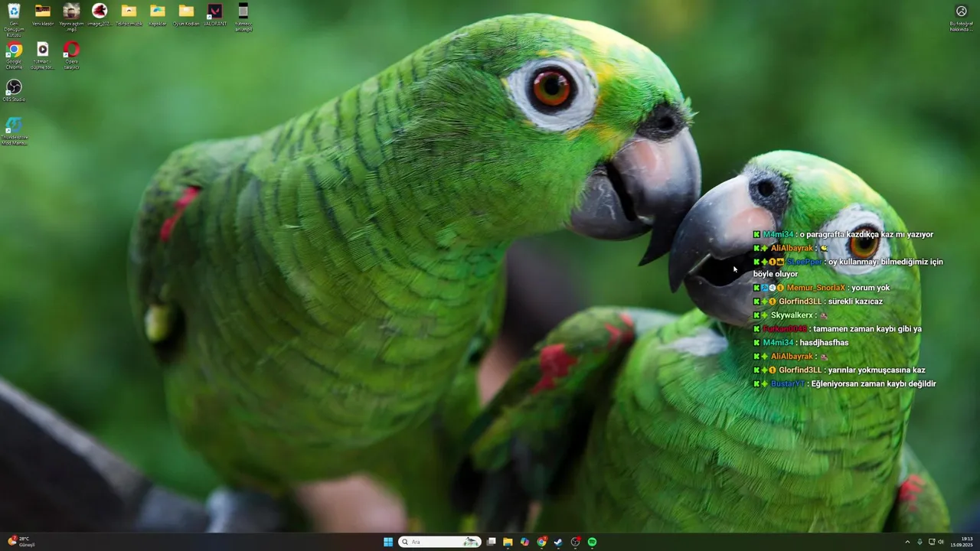Click the chat message 'hasdjhasfhas'
Viewport: 980px width, 551px height.
coord(824,343)
